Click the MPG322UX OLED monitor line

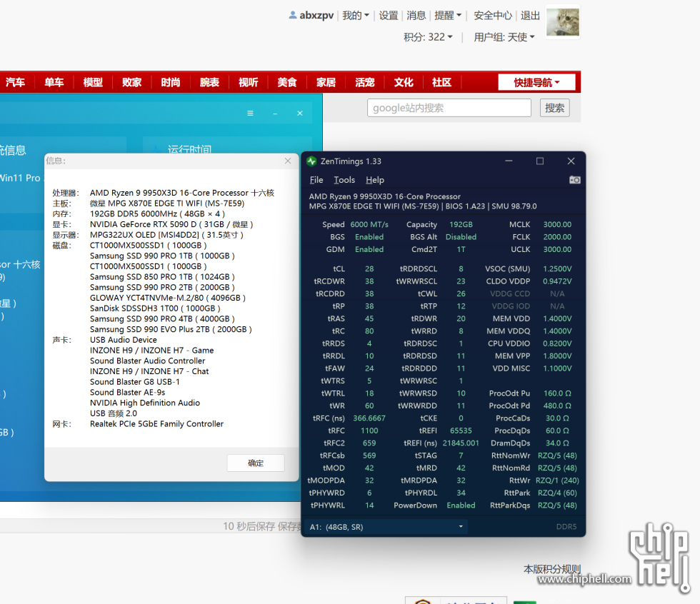click(x=166, y=235)
